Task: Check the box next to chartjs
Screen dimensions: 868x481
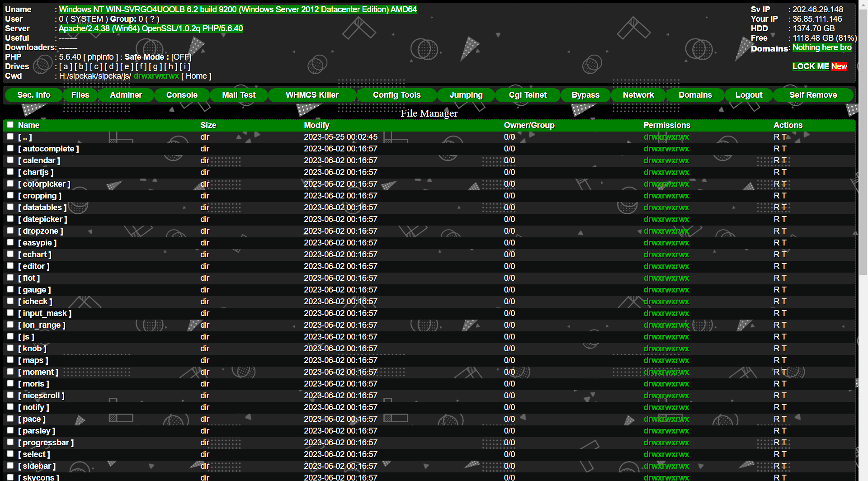Action: (10, 172)
